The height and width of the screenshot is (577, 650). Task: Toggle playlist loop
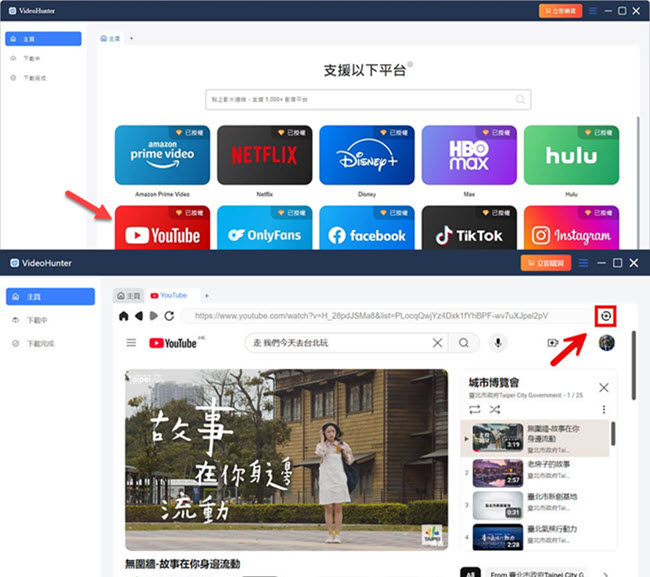tap(475, 410)
